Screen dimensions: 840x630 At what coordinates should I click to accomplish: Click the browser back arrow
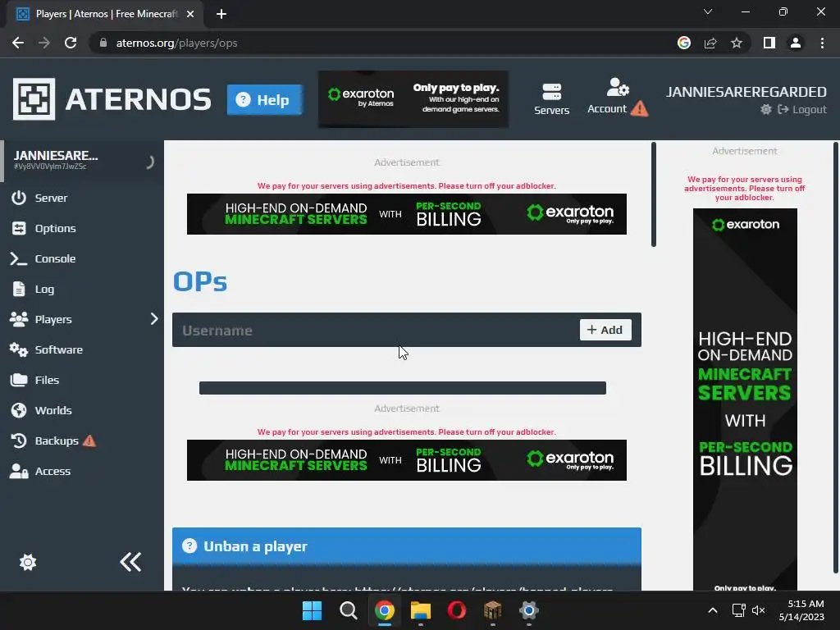pos(18,43)
